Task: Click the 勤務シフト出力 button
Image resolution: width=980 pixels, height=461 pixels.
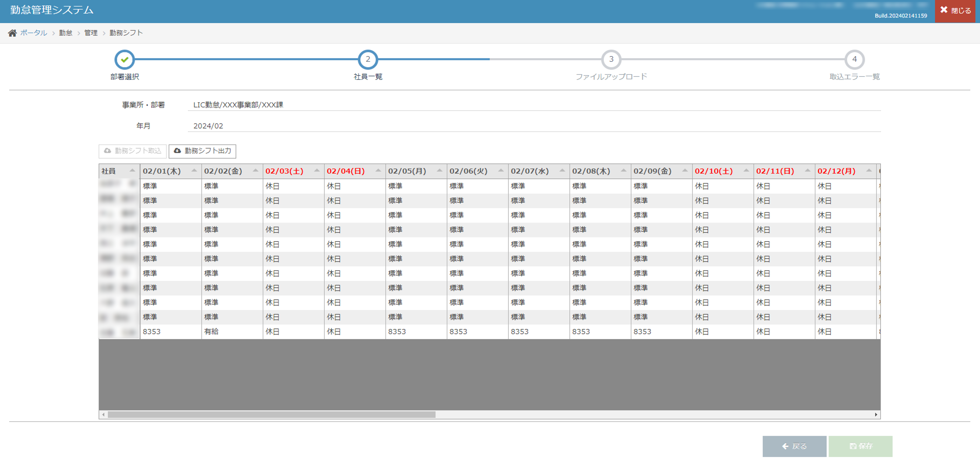Action: (x=202, y=151)
